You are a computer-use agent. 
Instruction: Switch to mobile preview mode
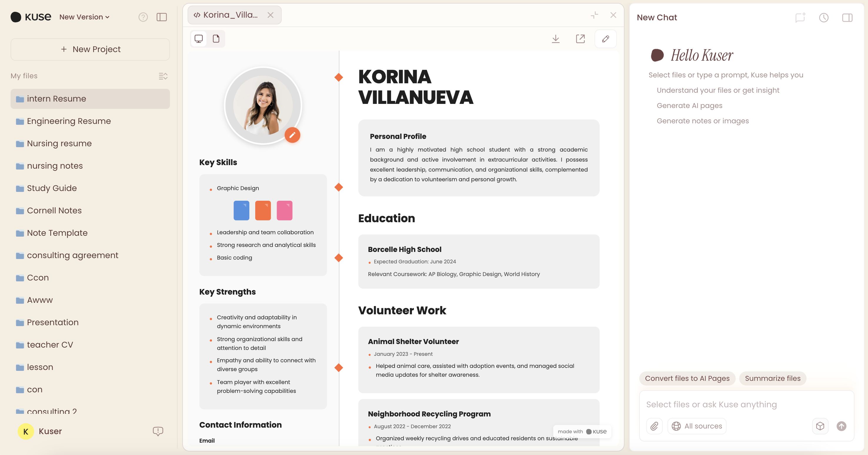point(216,39)
